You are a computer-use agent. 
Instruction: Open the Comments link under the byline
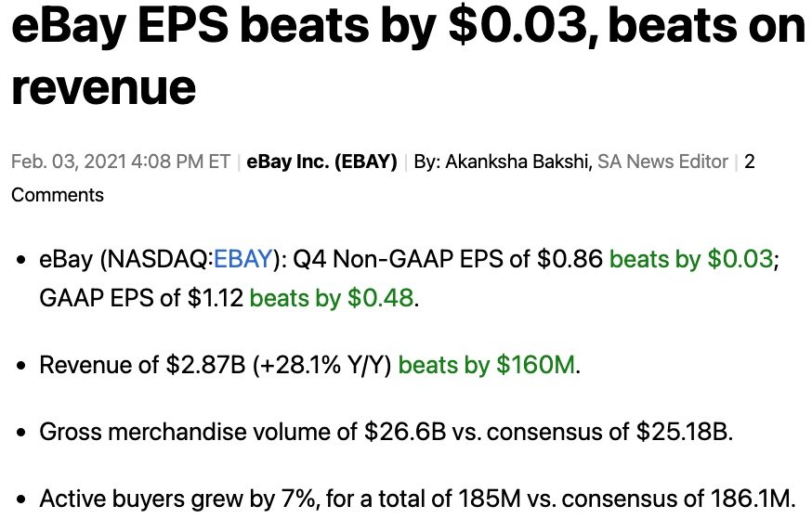click(58, 195)
